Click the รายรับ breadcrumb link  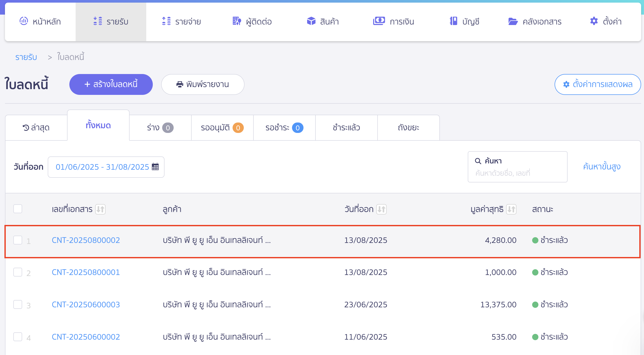(26, 57)
